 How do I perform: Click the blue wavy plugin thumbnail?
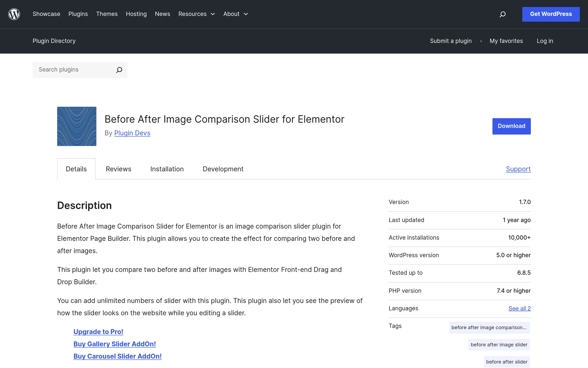(77, 126)
